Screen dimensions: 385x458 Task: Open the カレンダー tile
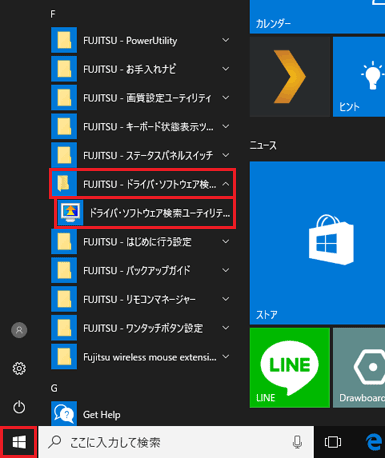317,17
